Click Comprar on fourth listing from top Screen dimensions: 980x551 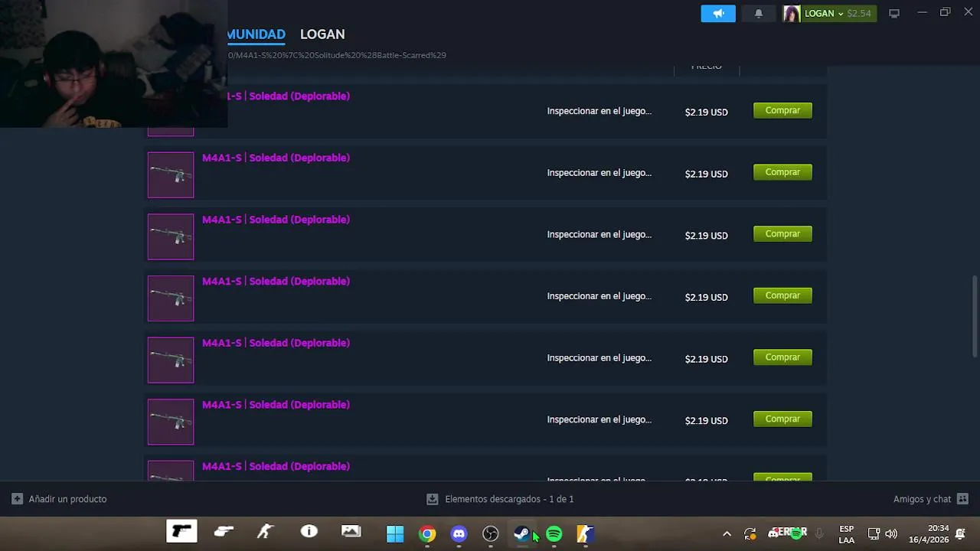pos(782,295)
